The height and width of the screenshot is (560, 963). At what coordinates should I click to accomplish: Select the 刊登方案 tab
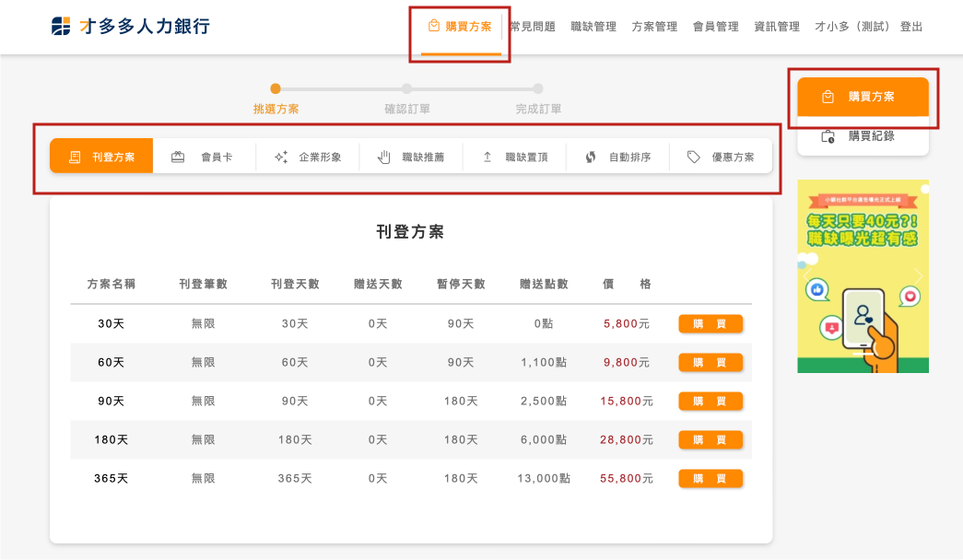point(101,157)
